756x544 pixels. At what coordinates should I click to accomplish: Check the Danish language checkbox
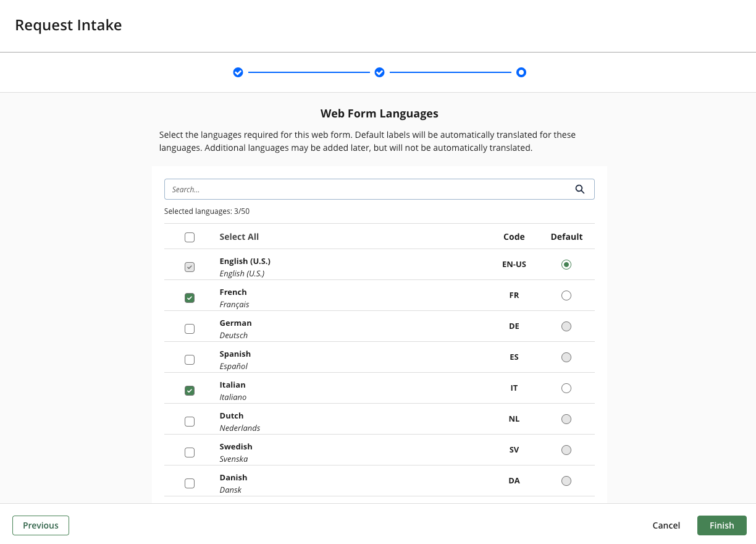[x=190, y=483]
